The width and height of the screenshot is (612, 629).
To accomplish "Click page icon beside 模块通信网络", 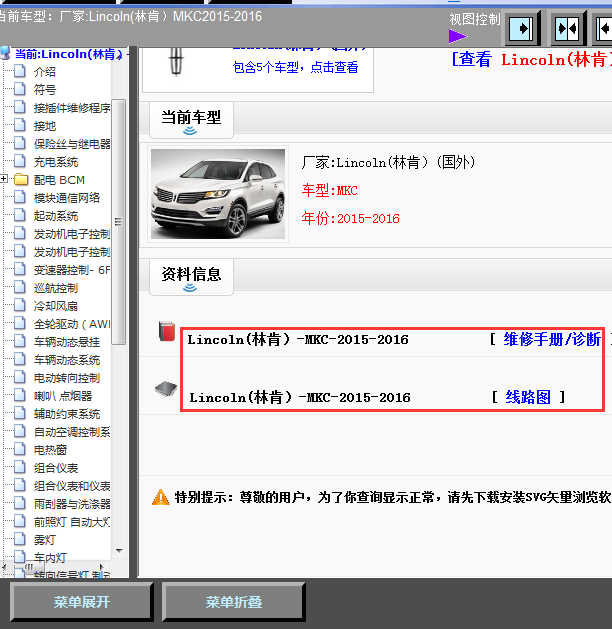I will point(20,197).
